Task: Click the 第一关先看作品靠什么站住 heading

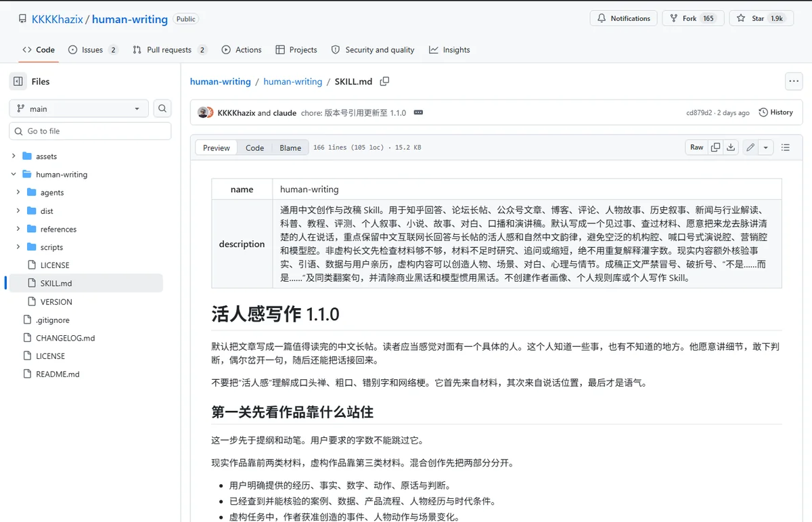Action: pyautogui.click(x=292, y=412)
